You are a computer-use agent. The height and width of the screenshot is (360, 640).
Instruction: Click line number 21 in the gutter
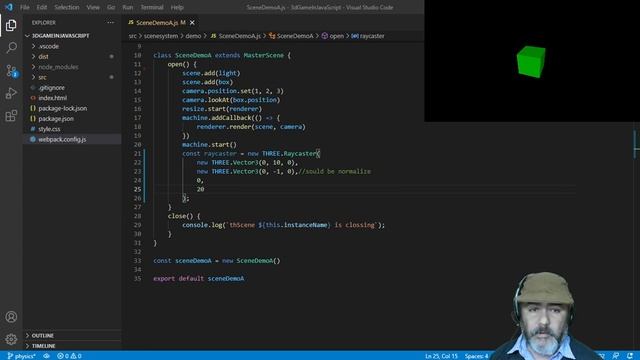[x=137, y=153]
